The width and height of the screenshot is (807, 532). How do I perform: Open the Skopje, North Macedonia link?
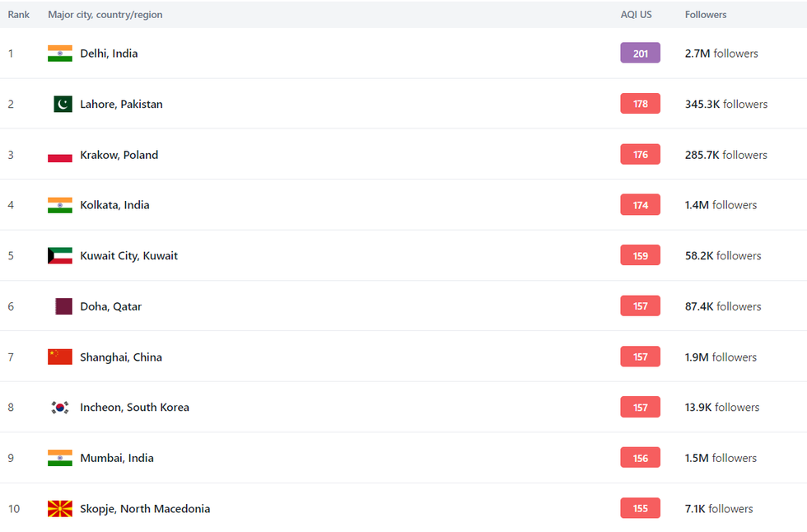point(144,509)
